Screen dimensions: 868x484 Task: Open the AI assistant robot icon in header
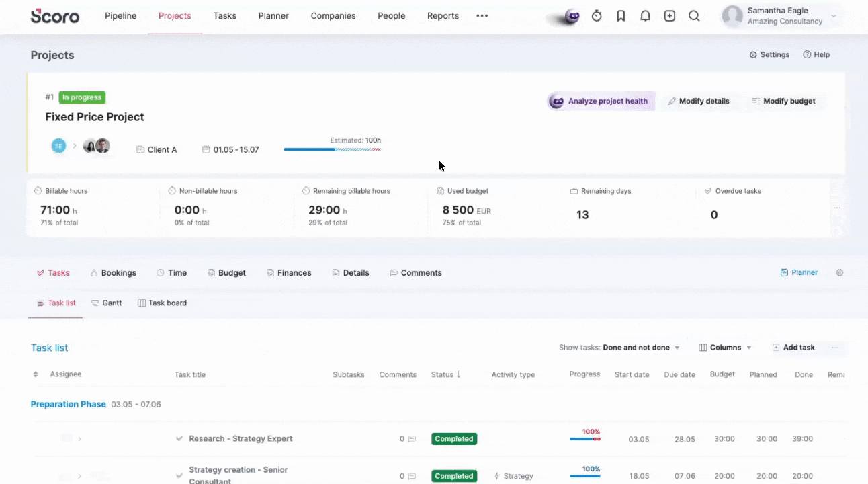pyautogui.click(x=572, y=16)
